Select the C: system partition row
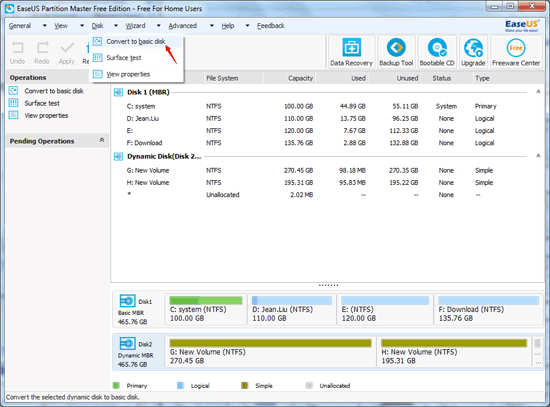The width and height of the screenshot is (550, 407). 327,106
